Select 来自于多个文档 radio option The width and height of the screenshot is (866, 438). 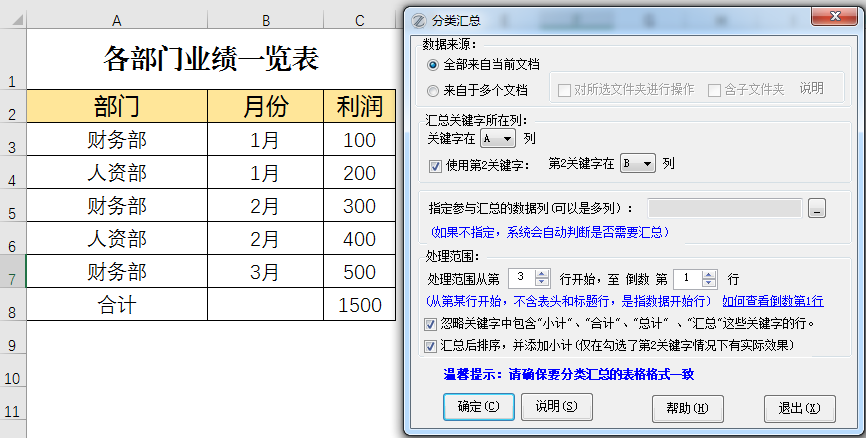(433, 90)
